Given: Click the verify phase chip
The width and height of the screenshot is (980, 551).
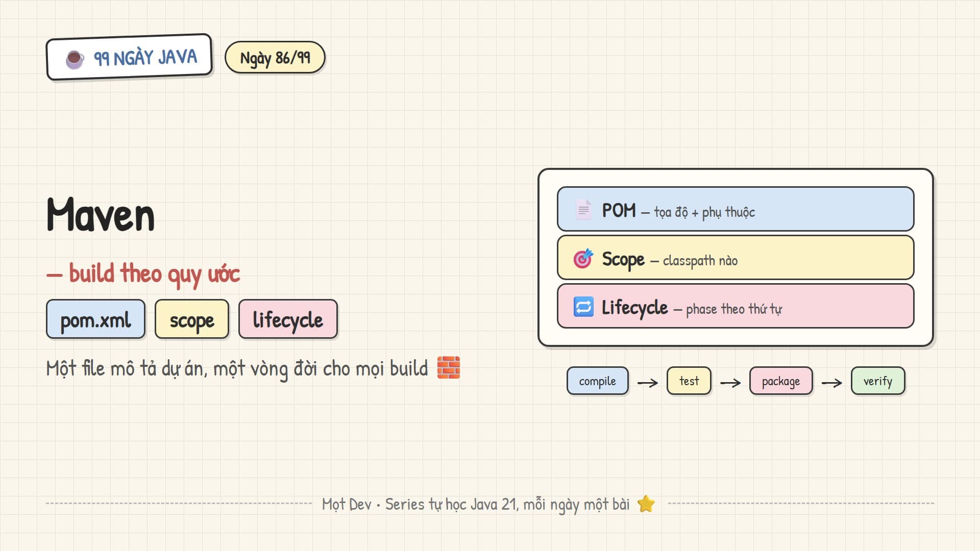Looking at the screenshot, I should click(878, 381).
